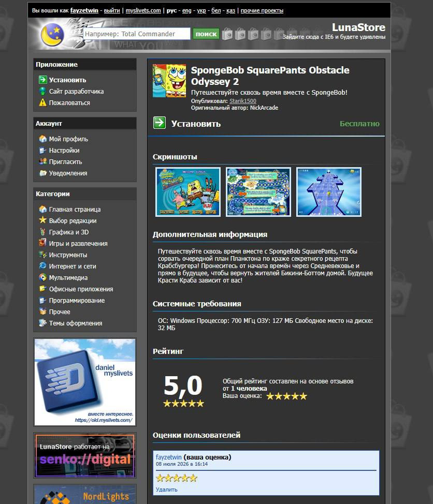Open the myslivets.com link
The width and height of the screenshot is (433, 504).
click(143, 10)
